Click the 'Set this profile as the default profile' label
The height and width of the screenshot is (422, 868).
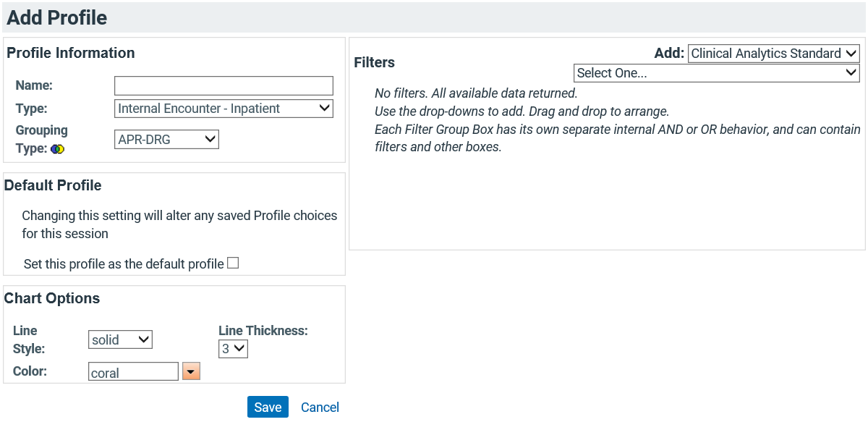click(124, 264)
